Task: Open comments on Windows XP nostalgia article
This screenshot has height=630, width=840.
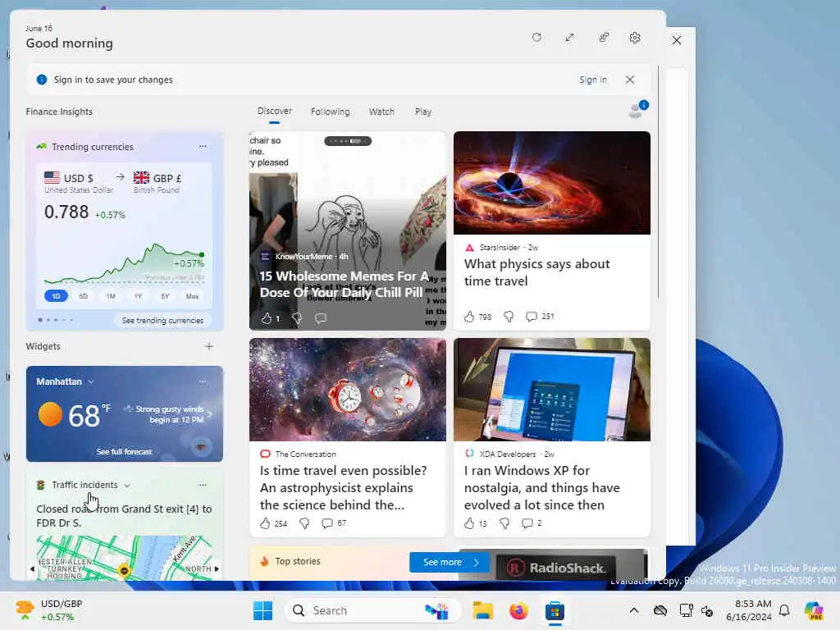Action: pos(527,523)
